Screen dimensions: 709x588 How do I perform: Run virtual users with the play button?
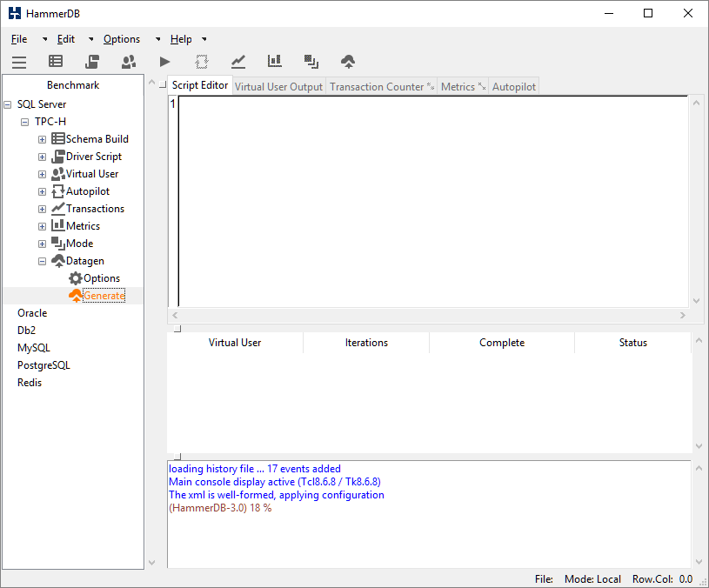pos(165,62)
